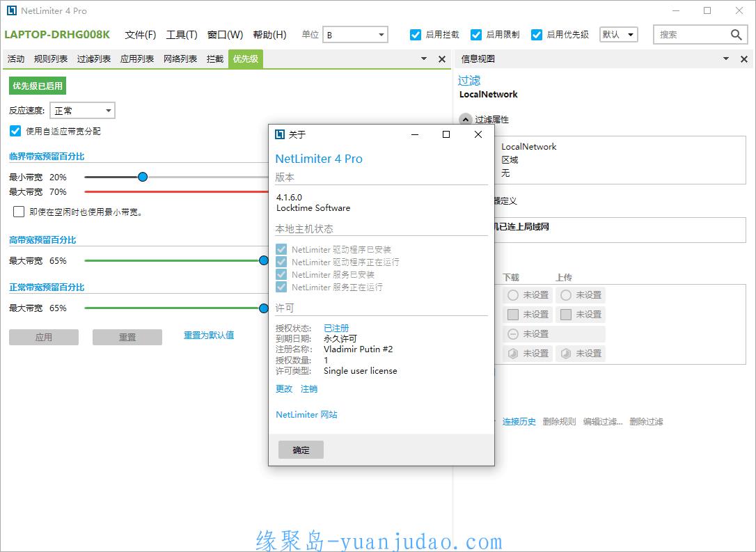The height and width of the screenshot is (552, 756).
Task: Uncheck 使用自适应带宽分配
Action: (15, 131)
